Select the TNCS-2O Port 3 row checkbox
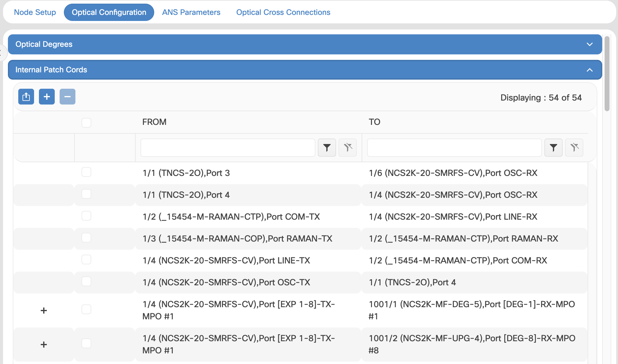The width and height of the screenshot is (618, 364). pyautogui.click(x=86, y=172)
